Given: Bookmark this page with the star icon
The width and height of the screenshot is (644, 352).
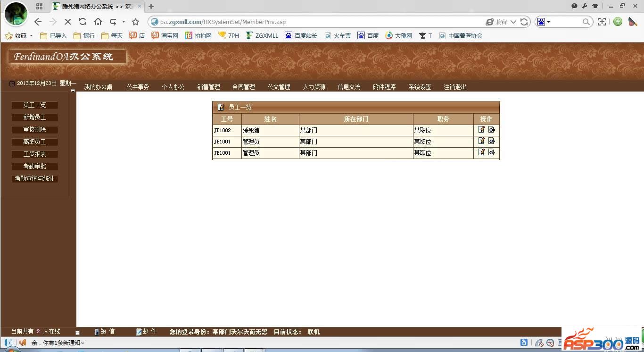Looking at the screenshot, I should coord(136,22).
